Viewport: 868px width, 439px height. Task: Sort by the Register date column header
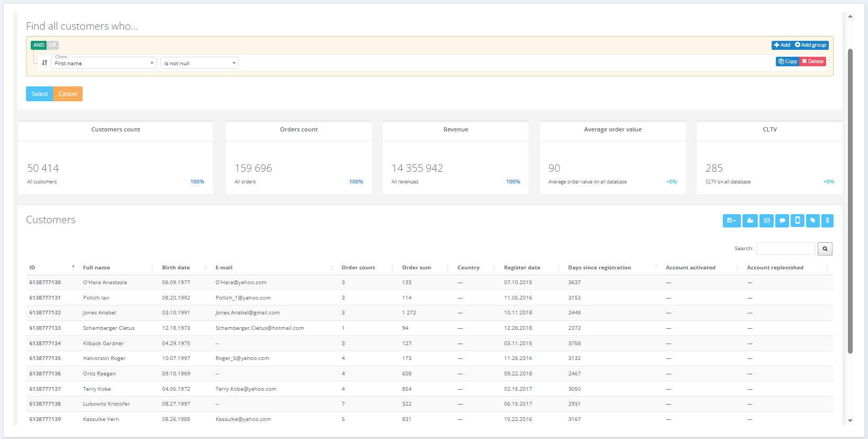(522, 268)
